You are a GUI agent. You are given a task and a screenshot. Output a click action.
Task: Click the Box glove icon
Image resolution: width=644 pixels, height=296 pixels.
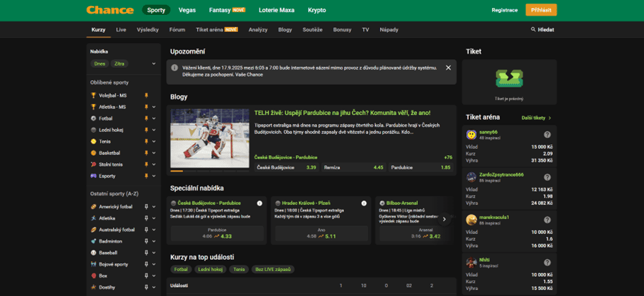(x=93, y=276)
